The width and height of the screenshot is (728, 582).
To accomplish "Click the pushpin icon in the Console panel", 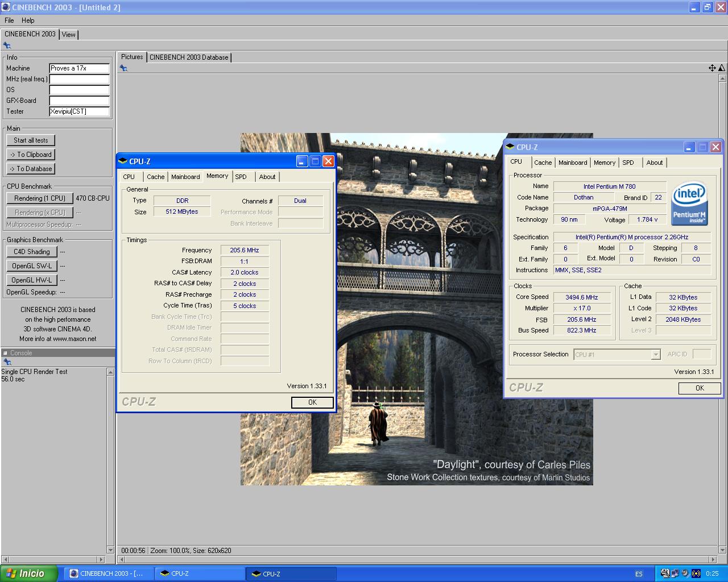I will (7, 362).
